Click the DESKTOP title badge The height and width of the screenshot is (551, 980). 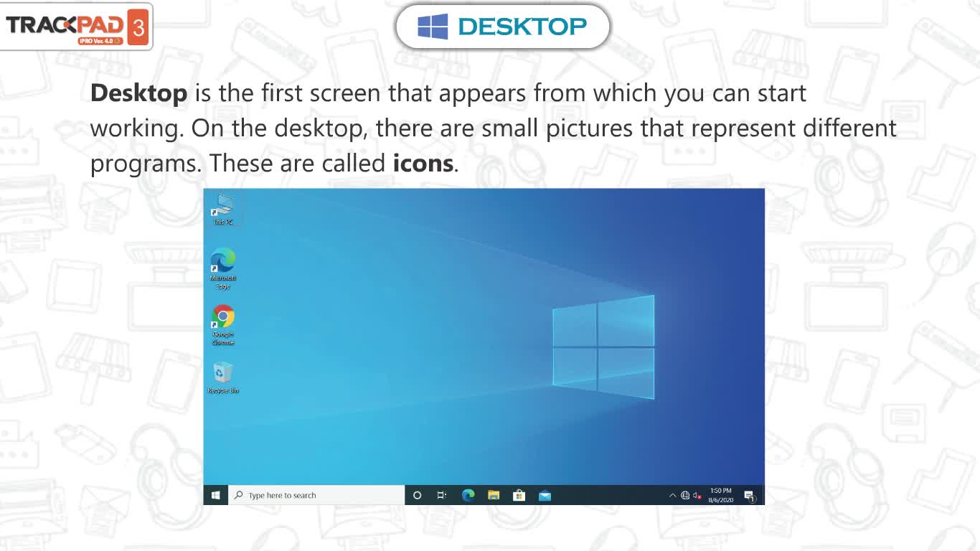pos(503,27)
